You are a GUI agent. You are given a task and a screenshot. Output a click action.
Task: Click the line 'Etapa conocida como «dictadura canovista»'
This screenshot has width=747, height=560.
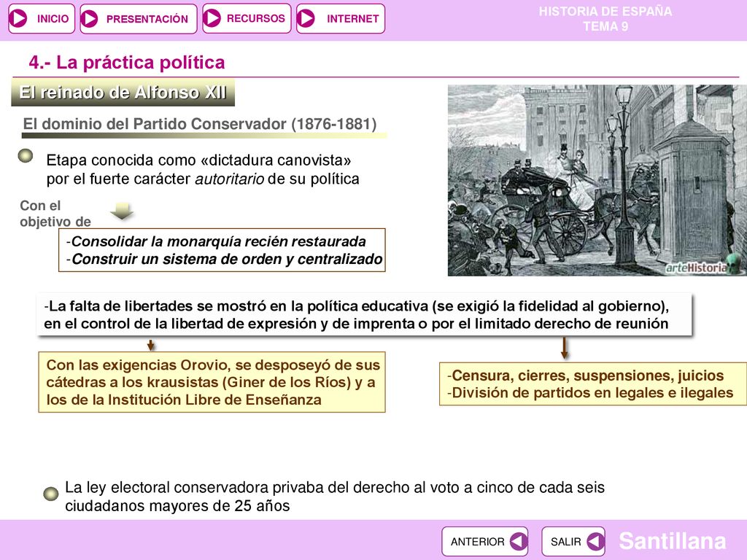point(198,160)
